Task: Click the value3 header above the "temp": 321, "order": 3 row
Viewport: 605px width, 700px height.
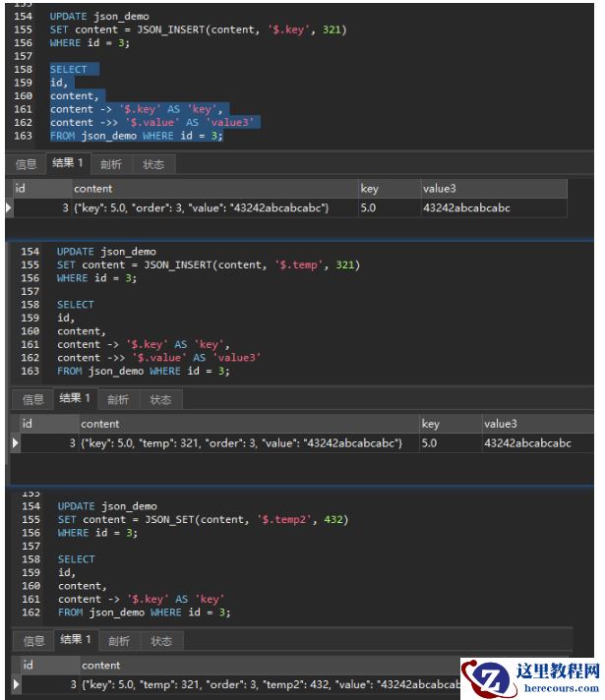Action: 538,424
